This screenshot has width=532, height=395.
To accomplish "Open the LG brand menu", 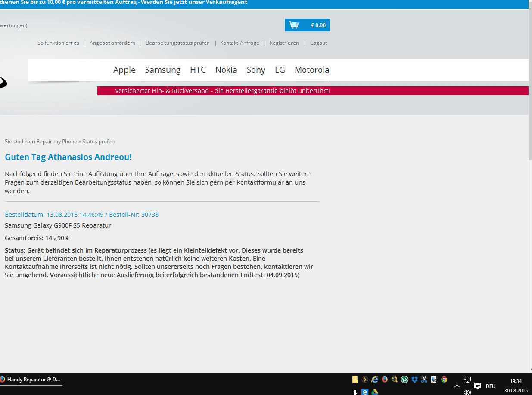I will pos(280,70).
